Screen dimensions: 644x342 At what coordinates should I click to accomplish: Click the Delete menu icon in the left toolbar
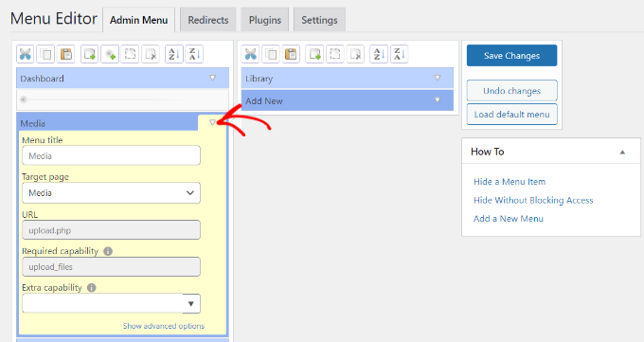point(151,54)
